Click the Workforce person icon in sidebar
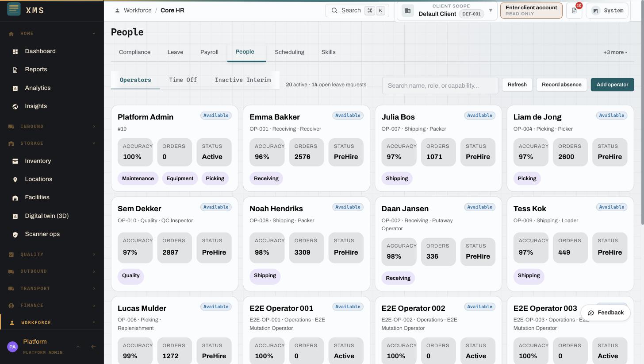The width and height of the screenshot is (644, 364). 12,323
